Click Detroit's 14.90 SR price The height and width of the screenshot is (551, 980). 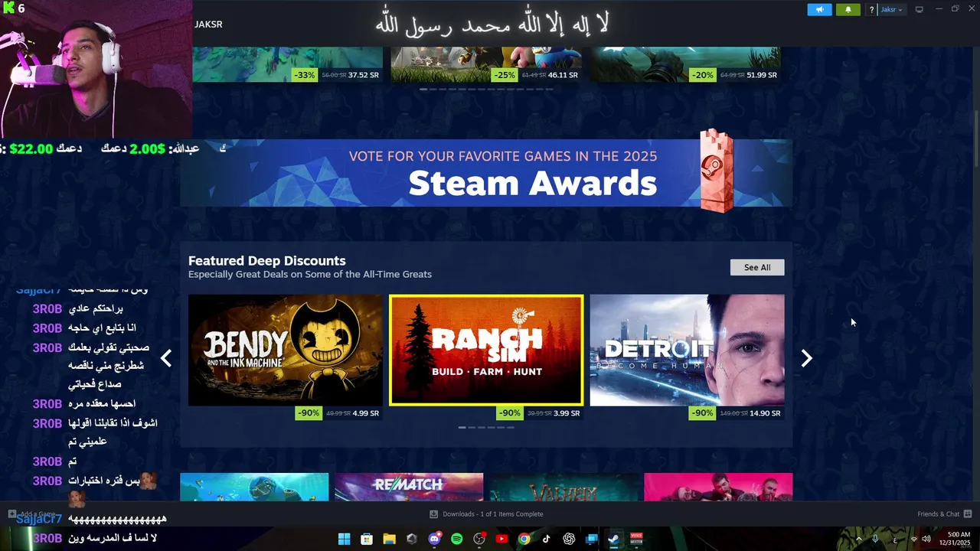click(x=765, y=413)
